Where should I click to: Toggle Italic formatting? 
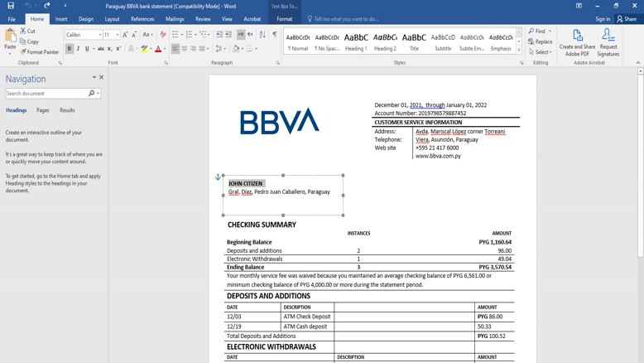(x=79, y=49)
